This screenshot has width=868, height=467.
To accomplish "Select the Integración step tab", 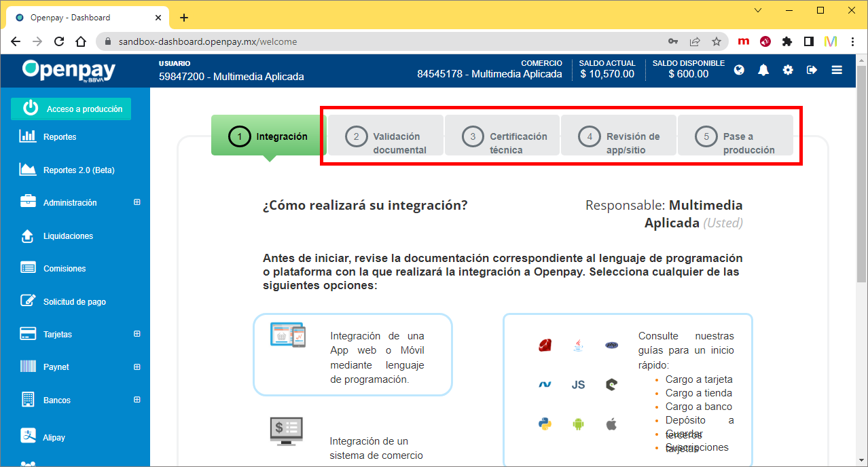I will pos(269,136).
